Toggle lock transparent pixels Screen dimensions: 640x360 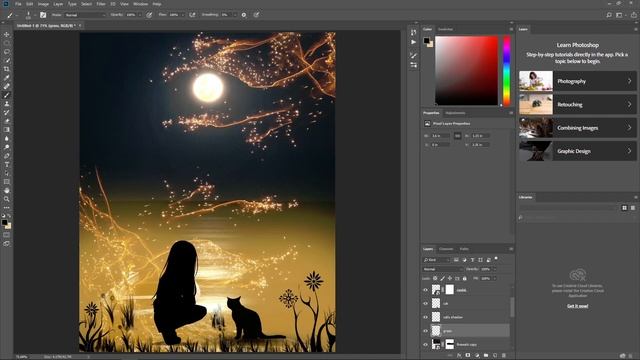pyautogui.click(x=435, y=278)
